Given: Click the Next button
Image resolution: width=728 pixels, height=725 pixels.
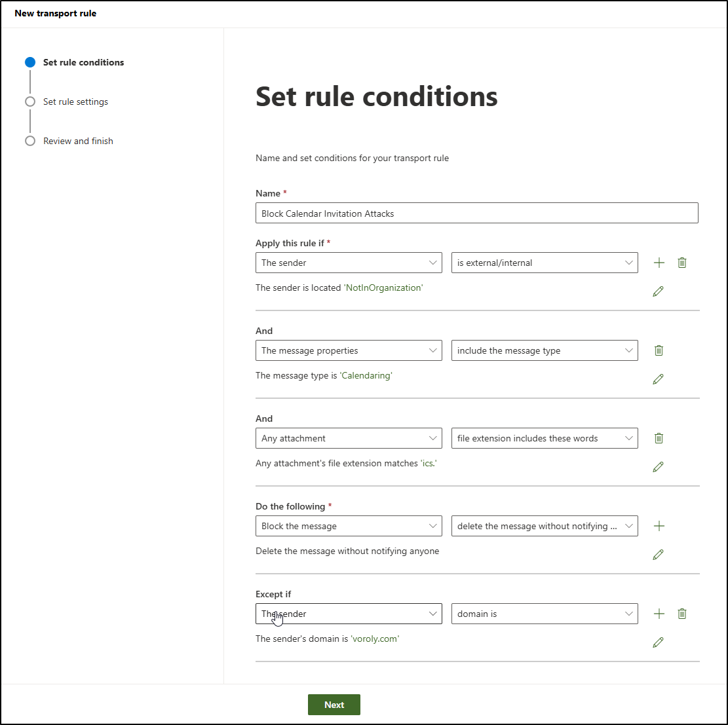Looking at the screenshot, I should tap(334, 705).
